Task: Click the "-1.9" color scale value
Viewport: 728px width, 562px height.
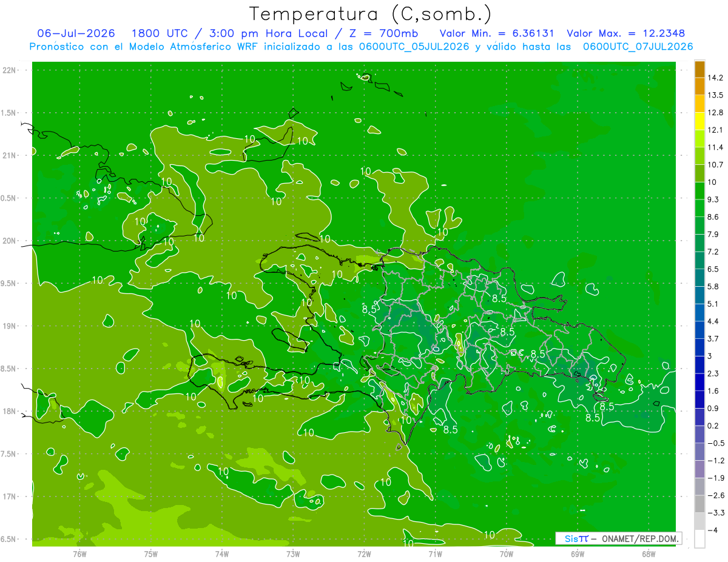Action: (716, 478)
